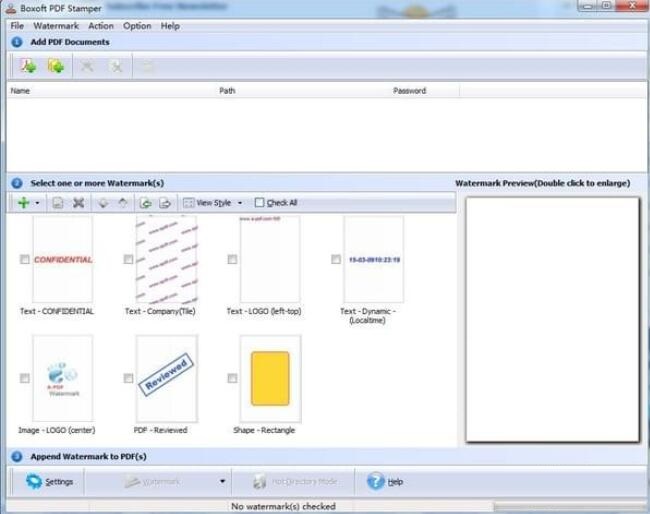Open the File menu
Image resolution: width=650 pixels, height=514 pixels.
(x=17, y=26)
